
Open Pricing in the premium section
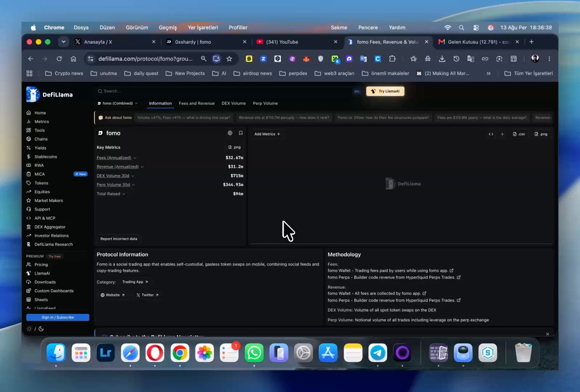pos(37,265)
